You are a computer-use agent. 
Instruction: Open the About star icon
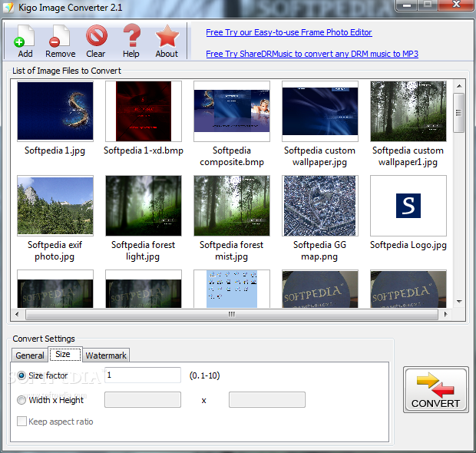click(167, 36)
